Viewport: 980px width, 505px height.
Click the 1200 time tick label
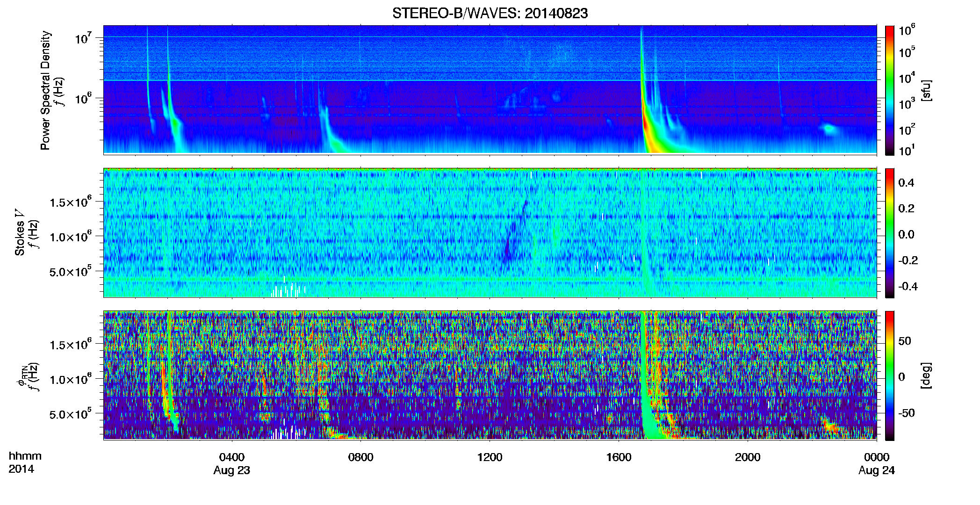pos(490,457)
